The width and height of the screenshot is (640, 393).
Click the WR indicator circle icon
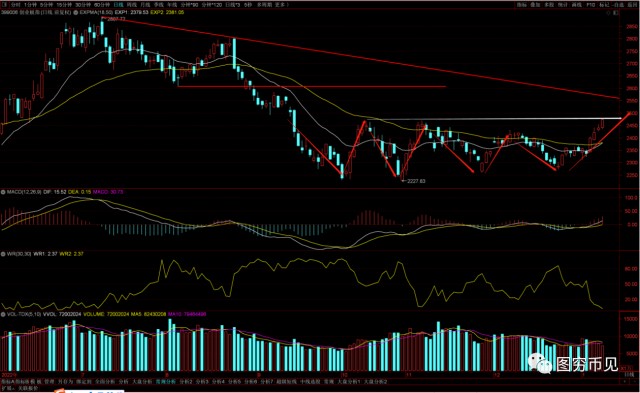(3, 254)
